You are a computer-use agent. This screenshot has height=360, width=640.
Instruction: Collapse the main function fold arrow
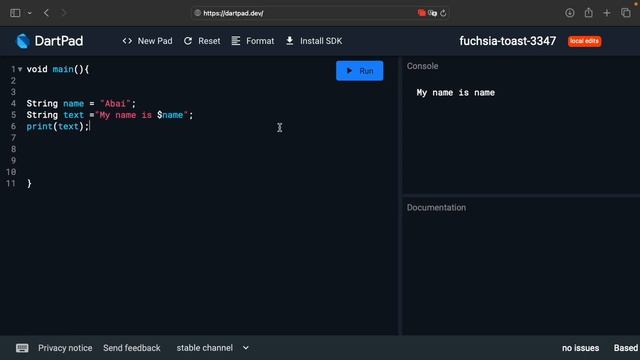pos(20,69)
